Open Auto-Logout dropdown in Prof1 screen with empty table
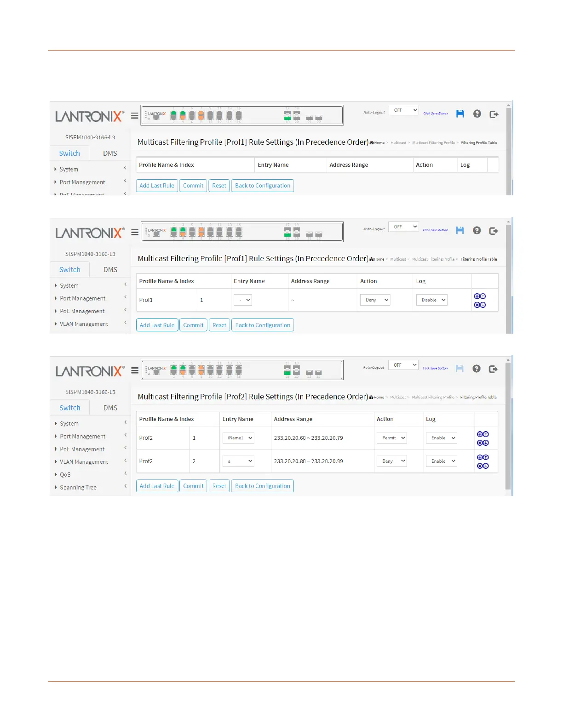Viewport: 563px width, 728px height. (x=403, y=110)
